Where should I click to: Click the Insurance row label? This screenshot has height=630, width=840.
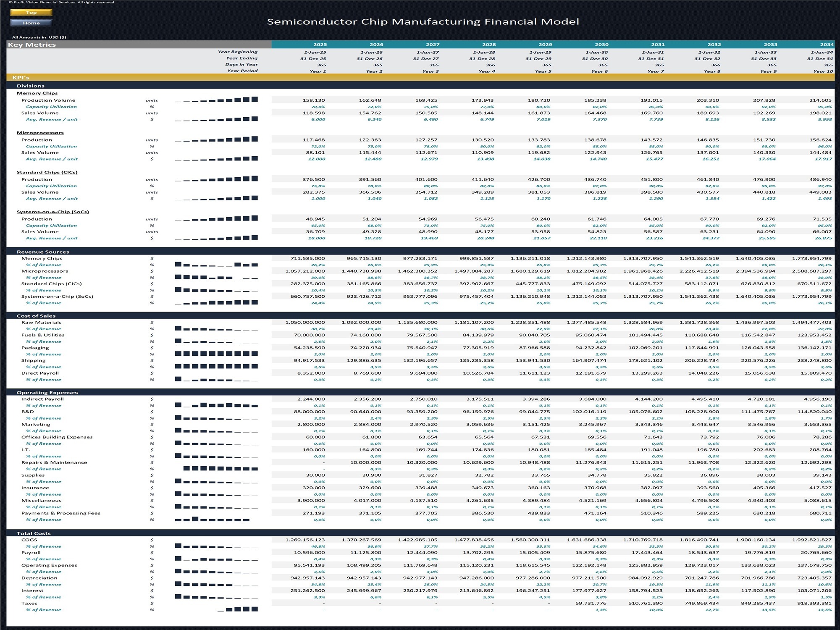coord(35,488)
